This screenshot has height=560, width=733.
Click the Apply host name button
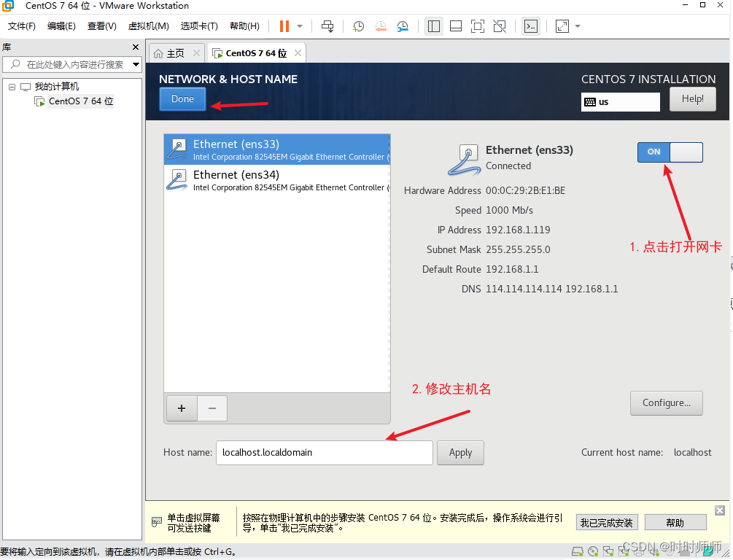coord(460,453)
